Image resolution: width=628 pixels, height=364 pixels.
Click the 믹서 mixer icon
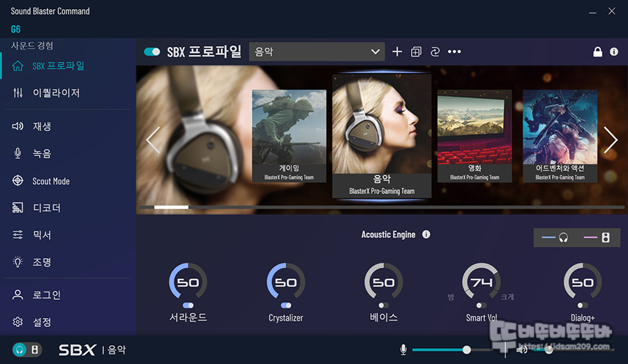(17, 235)
